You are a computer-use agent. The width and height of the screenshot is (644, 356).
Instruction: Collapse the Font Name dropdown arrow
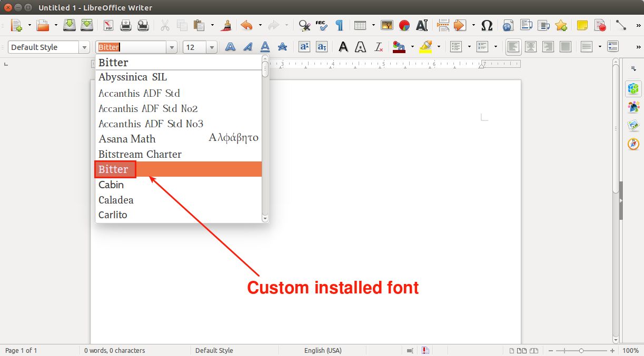pos(172,47)
